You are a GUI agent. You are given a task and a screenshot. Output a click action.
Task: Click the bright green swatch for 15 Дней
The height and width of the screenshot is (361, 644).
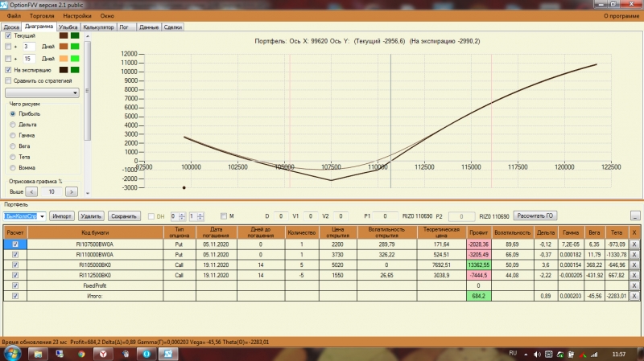point(75,59)
